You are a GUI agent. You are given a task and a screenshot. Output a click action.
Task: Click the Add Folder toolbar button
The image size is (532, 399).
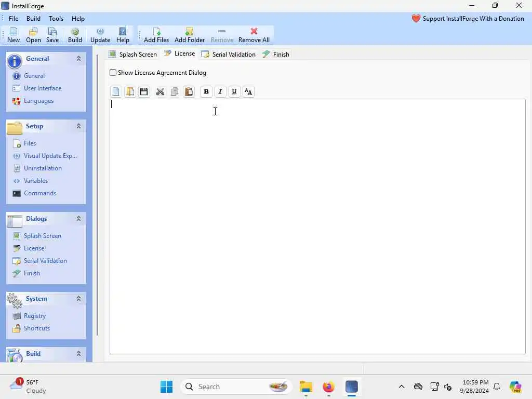189,35
